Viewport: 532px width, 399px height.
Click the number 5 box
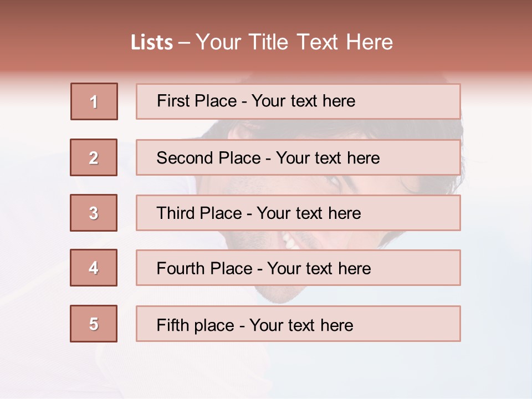[94, 324]
